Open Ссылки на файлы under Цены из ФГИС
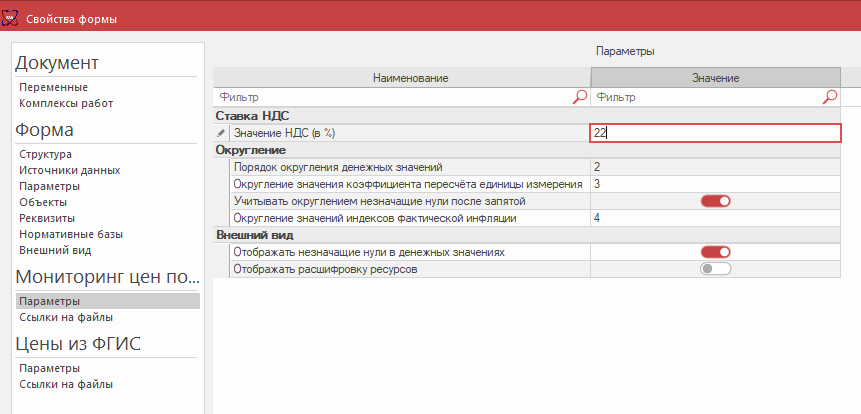 tap(66, 384)
